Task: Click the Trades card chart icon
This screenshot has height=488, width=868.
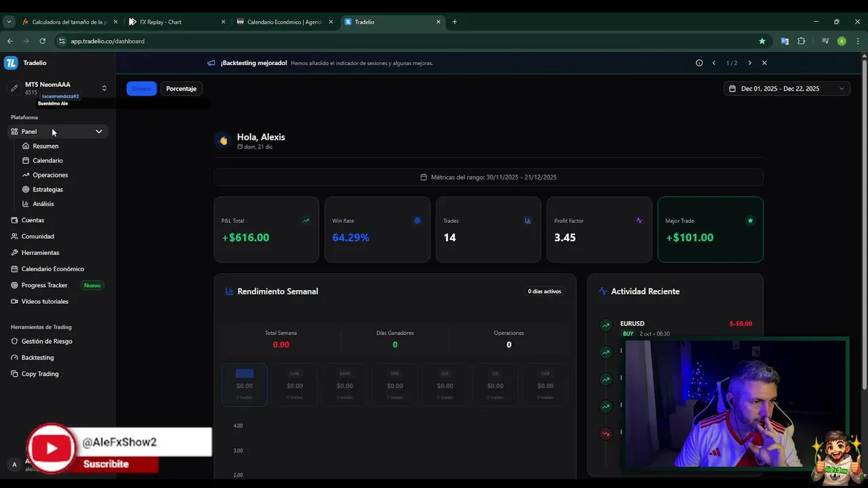Action: click(x=528, y=220)
